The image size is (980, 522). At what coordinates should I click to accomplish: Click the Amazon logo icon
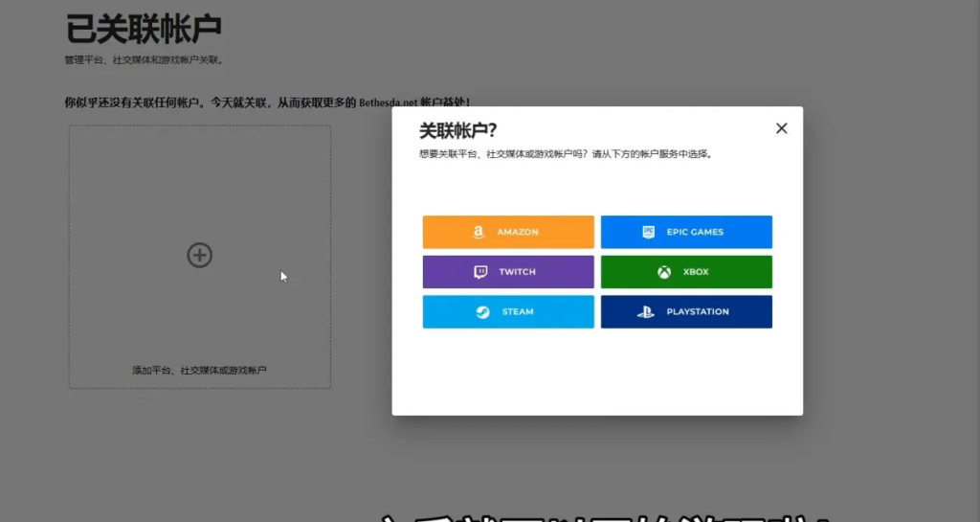(479, 232)
